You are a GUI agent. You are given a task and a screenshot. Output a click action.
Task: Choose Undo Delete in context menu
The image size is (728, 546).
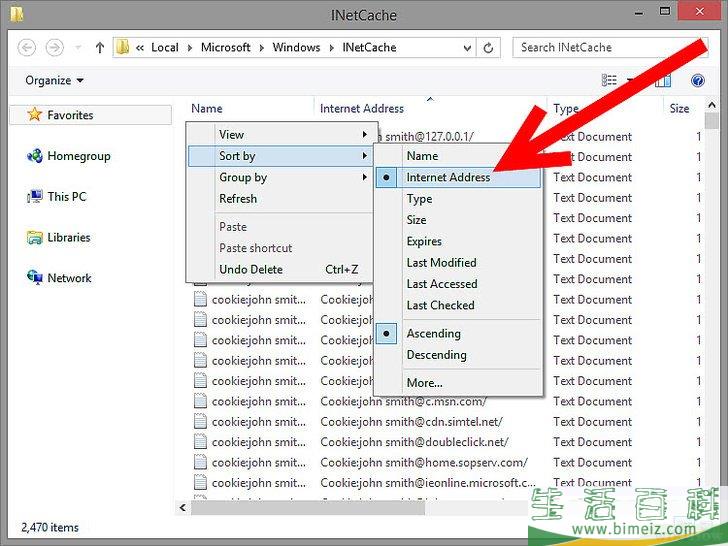[x=281, y=269]
